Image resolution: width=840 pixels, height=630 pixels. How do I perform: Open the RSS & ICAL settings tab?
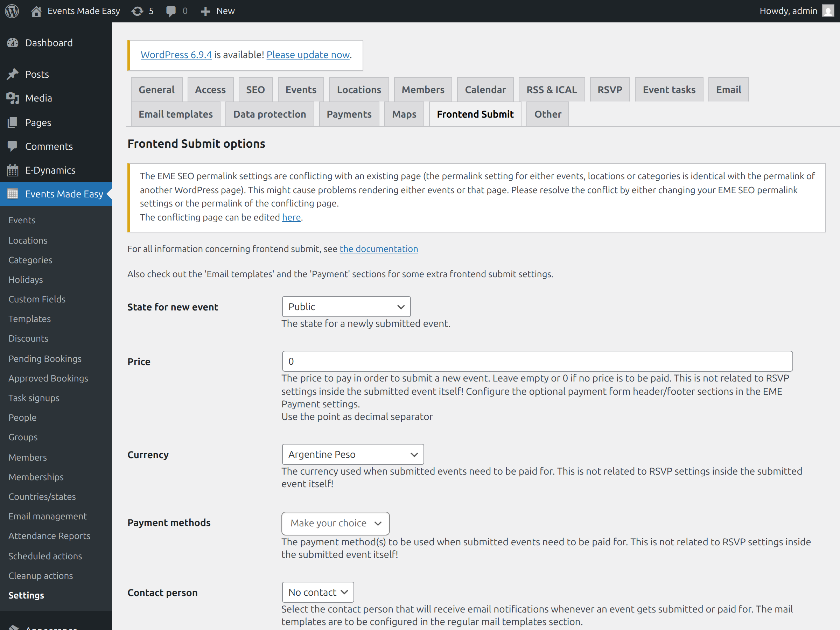point(551,89)
